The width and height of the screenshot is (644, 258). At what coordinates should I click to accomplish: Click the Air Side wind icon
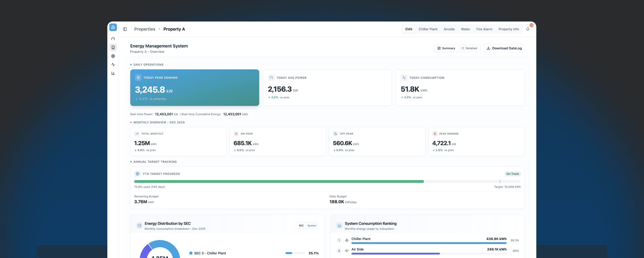click(347, 251)
